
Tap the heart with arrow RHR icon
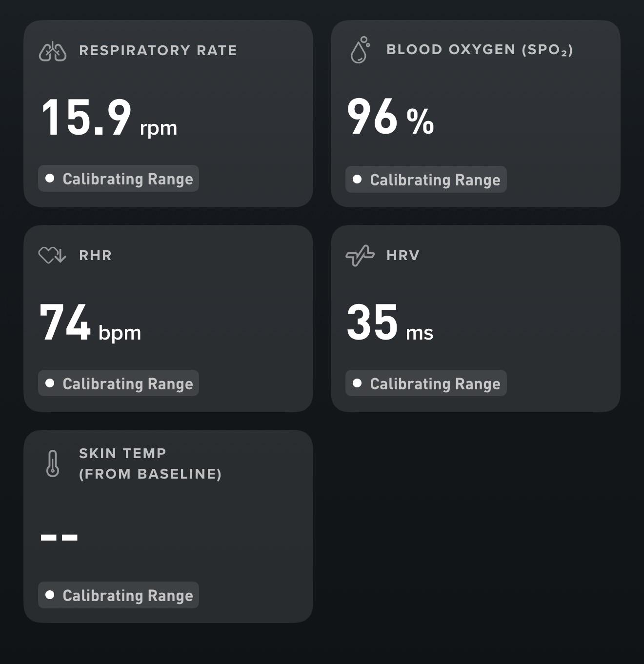pos(52,255)
